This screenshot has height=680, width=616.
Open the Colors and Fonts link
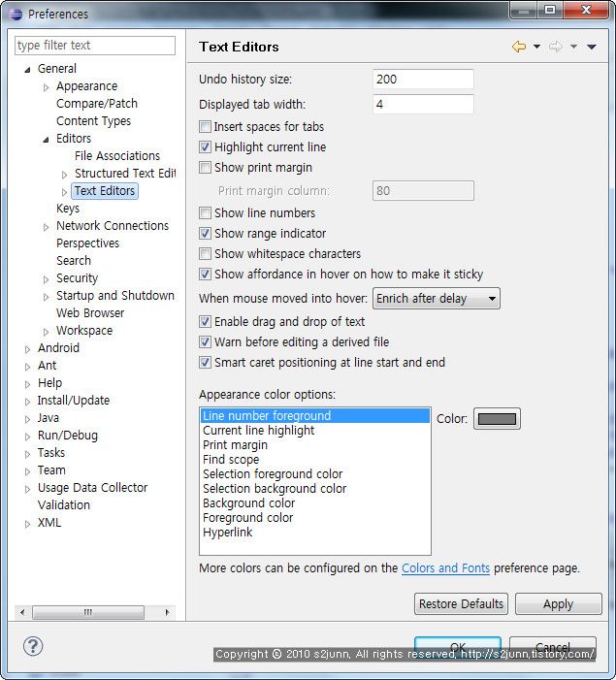point(445,568)
